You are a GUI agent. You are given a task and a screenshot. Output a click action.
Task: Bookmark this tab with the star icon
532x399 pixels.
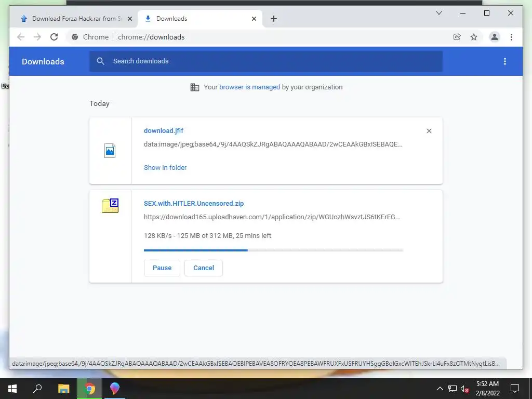[x=474, y=37]
